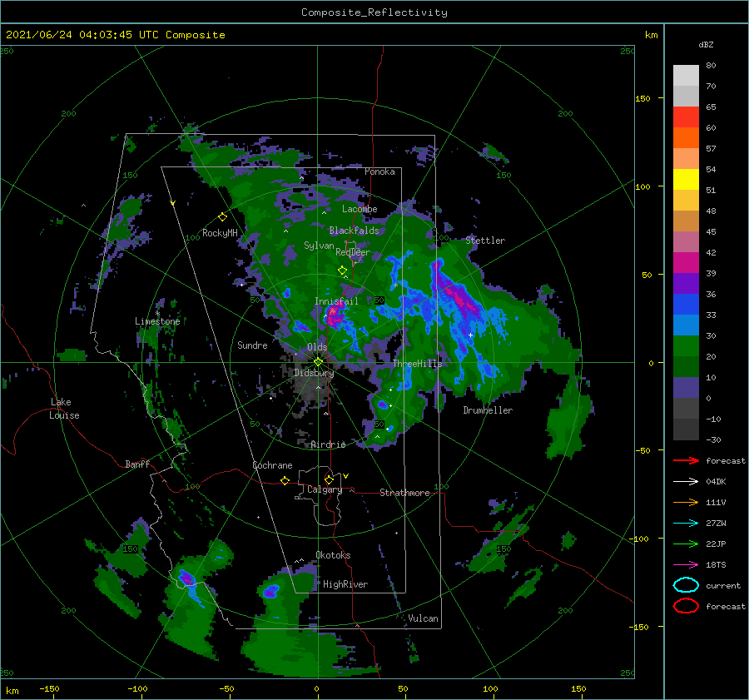This screenshot has width=749, height=700.
Task: Click the Innisfail label
Action: pyautogui.click(x=336, y=301)
